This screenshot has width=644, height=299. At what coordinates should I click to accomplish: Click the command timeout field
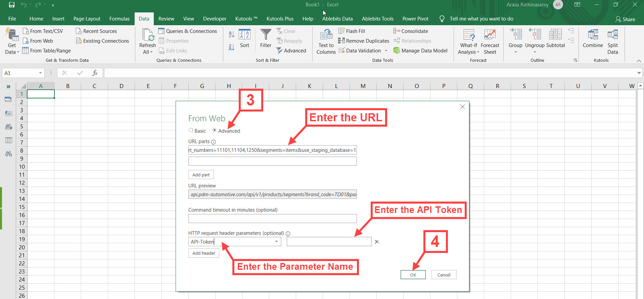(x=272, y=219)
